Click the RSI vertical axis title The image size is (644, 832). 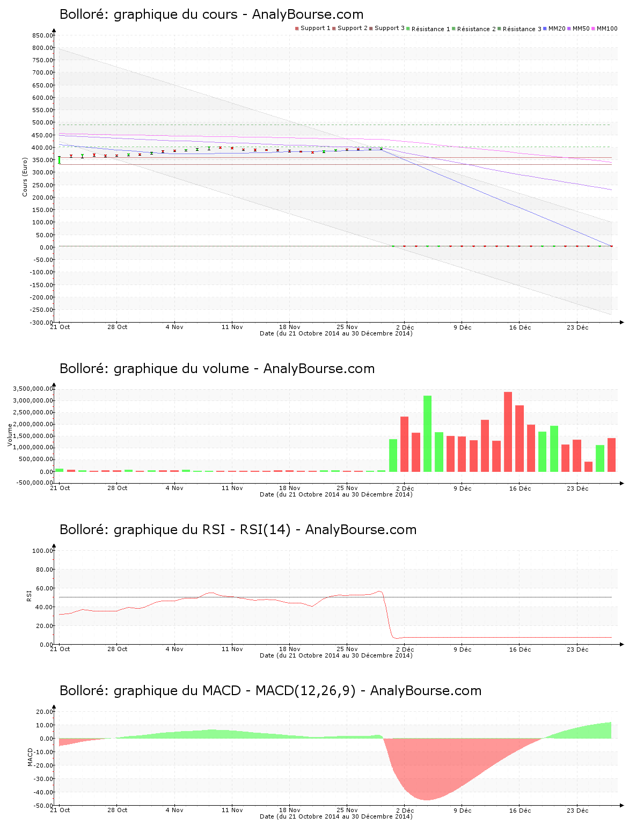pos(30,595)
